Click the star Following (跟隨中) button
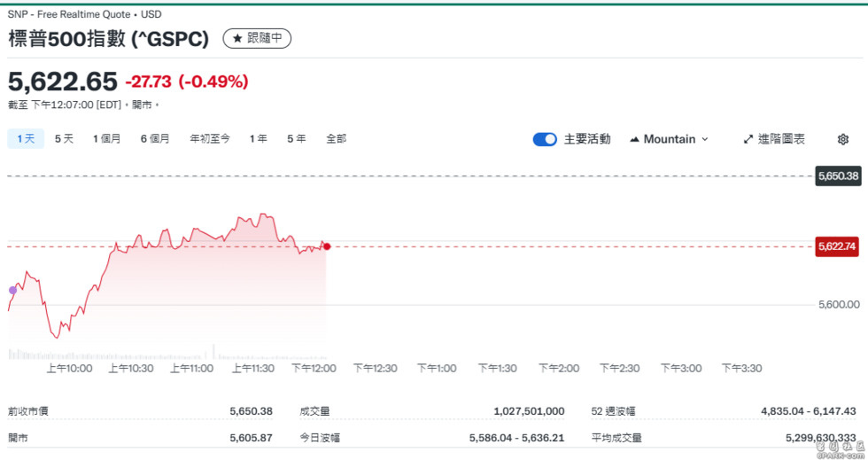The width and height of the screenshot is (868, 460). [x=257, y=38]
